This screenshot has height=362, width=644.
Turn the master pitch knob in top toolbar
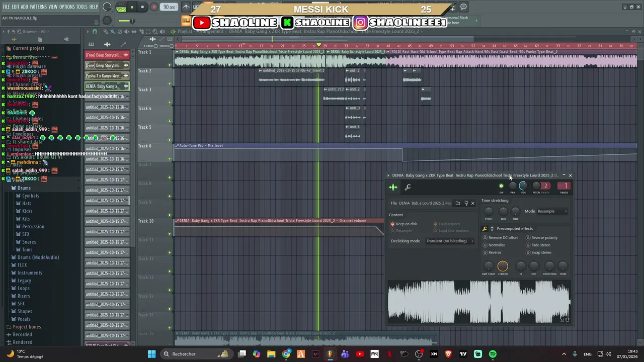pos(107,20)
